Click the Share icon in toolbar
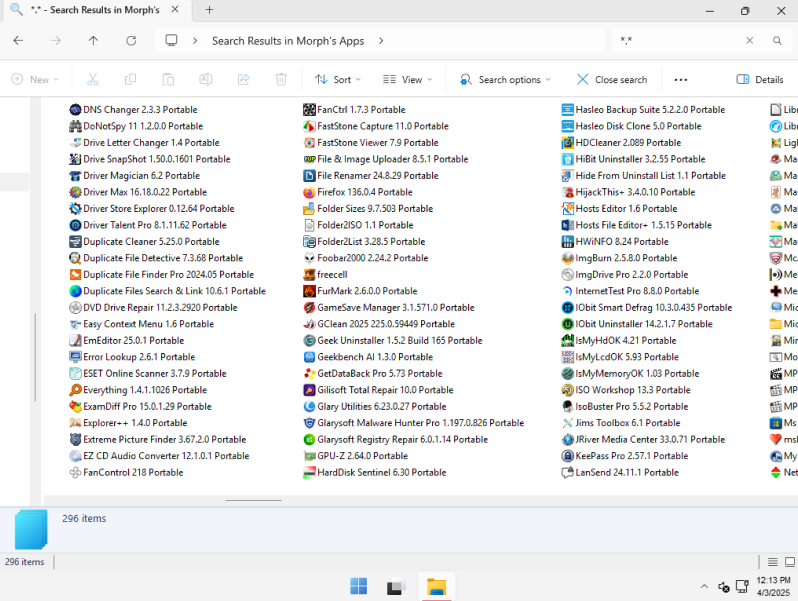The image size is (798, 601). point(244,79)
